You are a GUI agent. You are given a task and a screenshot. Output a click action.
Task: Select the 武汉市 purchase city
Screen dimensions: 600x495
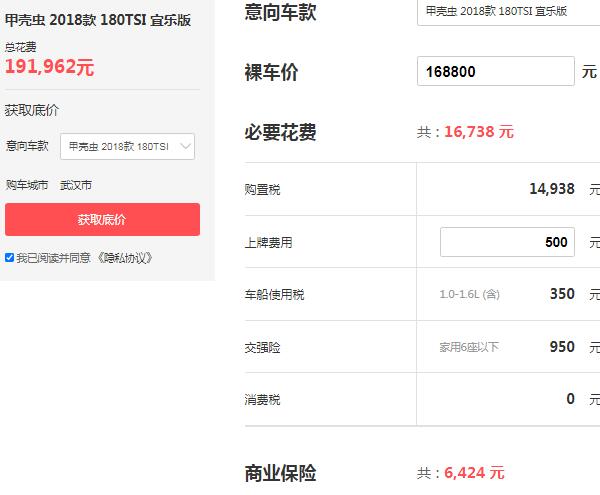(76, 185)
